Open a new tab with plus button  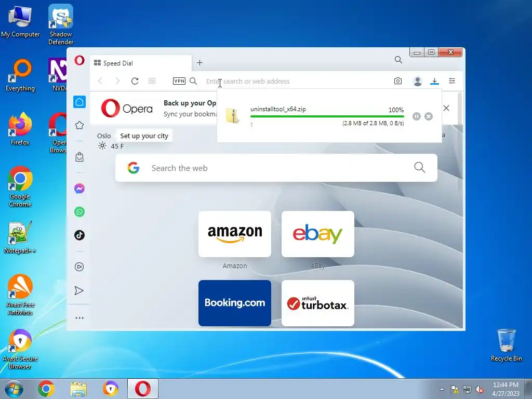click(200, 63)
